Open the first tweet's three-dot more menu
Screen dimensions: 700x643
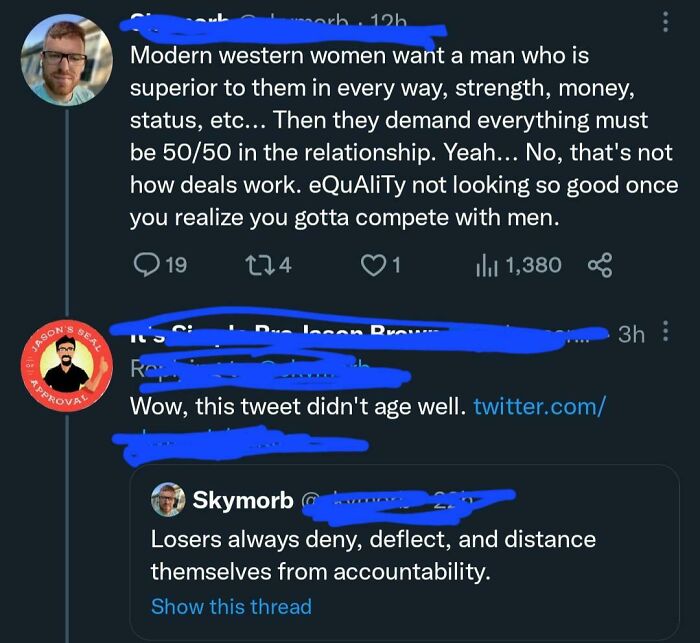point(666,22)
